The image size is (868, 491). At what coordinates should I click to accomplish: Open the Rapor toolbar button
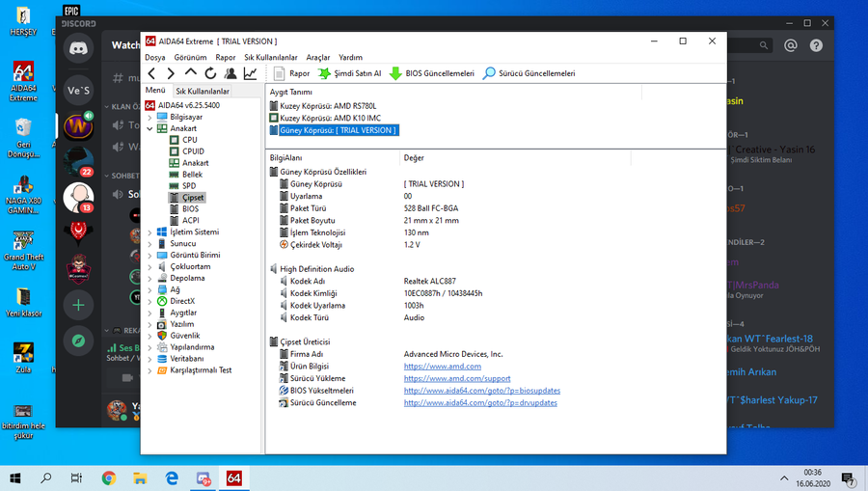point(291,73)
